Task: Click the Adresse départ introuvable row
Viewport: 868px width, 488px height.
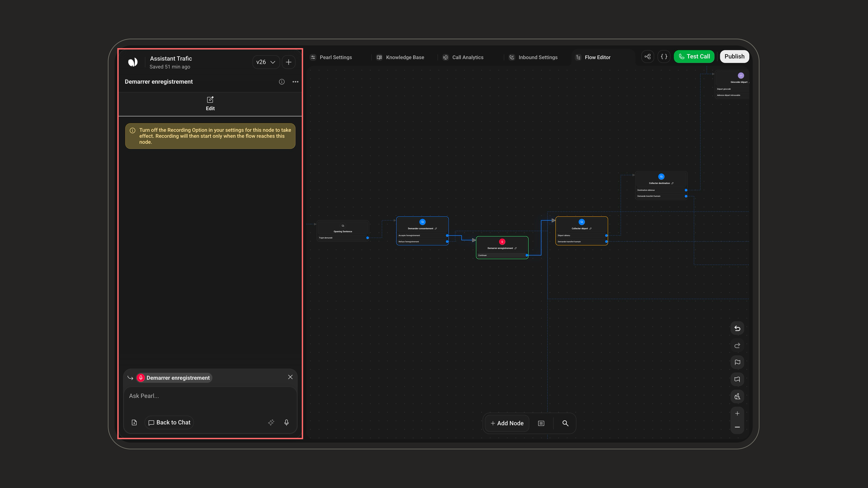Action: click(x=733, y=95)
